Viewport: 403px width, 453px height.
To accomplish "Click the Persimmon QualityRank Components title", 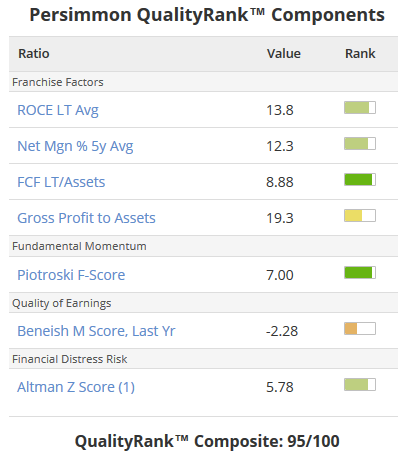I will click(207, 15).
